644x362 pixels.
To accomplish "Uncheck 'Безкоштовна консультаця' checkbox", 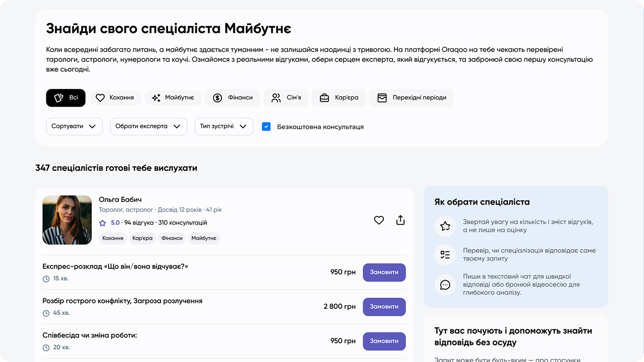I will [267, 127].
